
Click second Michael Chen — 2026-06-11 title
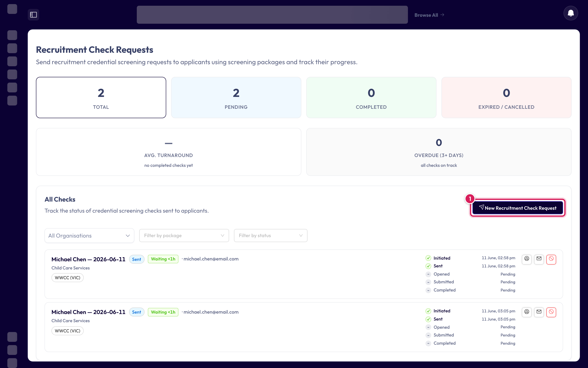coord(88,312)
